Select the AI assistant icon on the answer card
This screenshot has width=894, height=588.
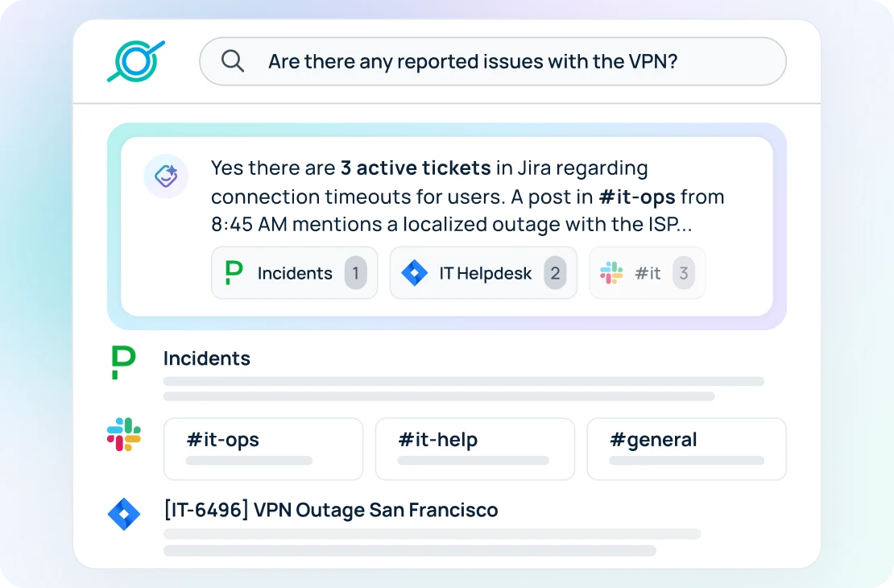coord(166,176)
